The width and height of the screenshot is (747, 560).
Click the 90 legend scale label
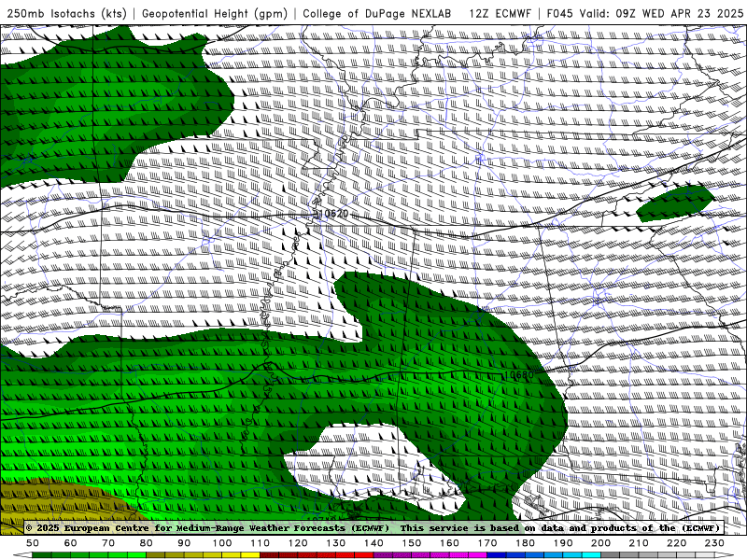pyautogui.click(x=184, y=543)
